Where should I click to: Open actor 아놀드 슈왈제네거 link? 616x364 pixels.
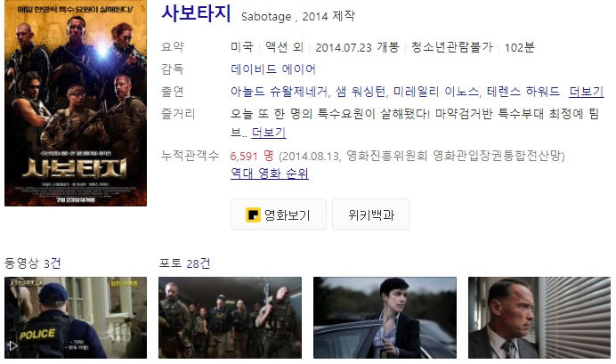pos(279,92)
